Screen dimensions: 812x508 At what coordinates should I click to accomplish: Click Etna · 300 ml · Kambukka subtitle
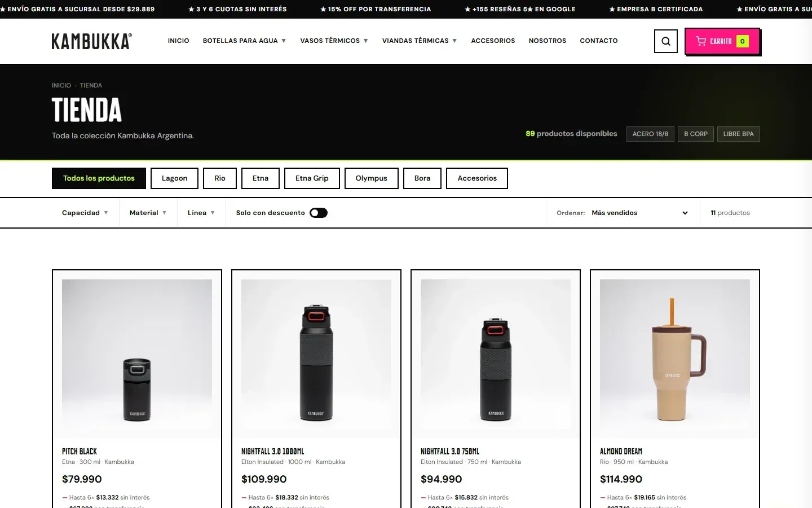(x=98, y=462)
